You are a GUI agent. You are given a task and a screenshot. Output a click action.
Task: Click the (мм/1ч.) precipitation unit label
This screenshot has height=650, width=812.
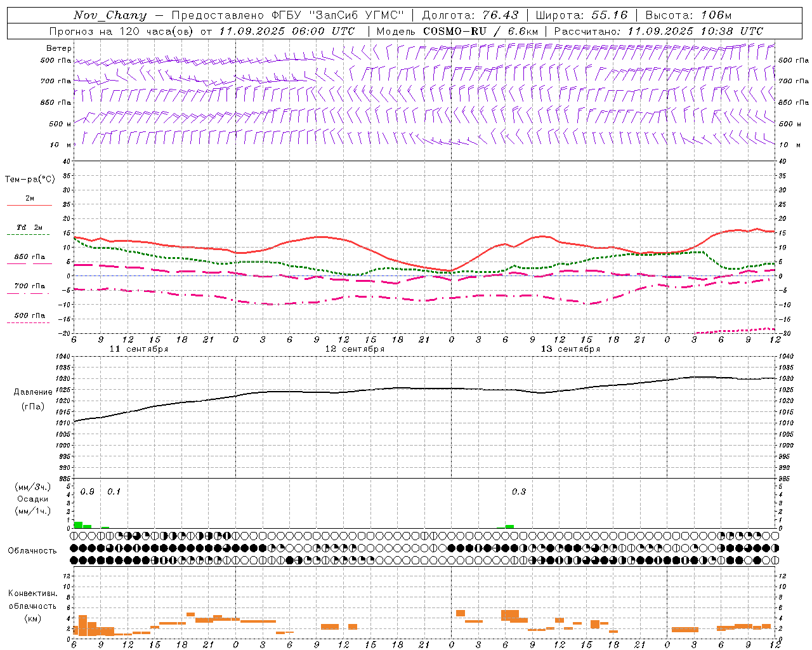32,511
